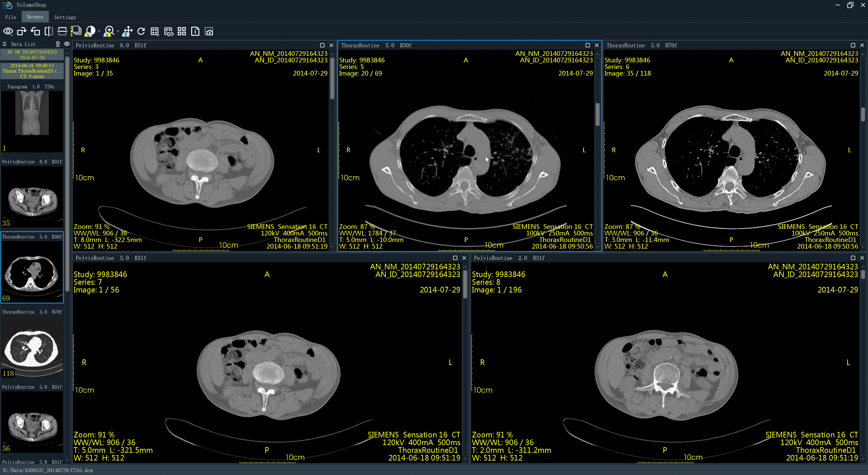This screenshot has height=475, width=868.
Task: Maximize the PelvisRoutine 8.0 B31f viewport
Action: (322, 45)
